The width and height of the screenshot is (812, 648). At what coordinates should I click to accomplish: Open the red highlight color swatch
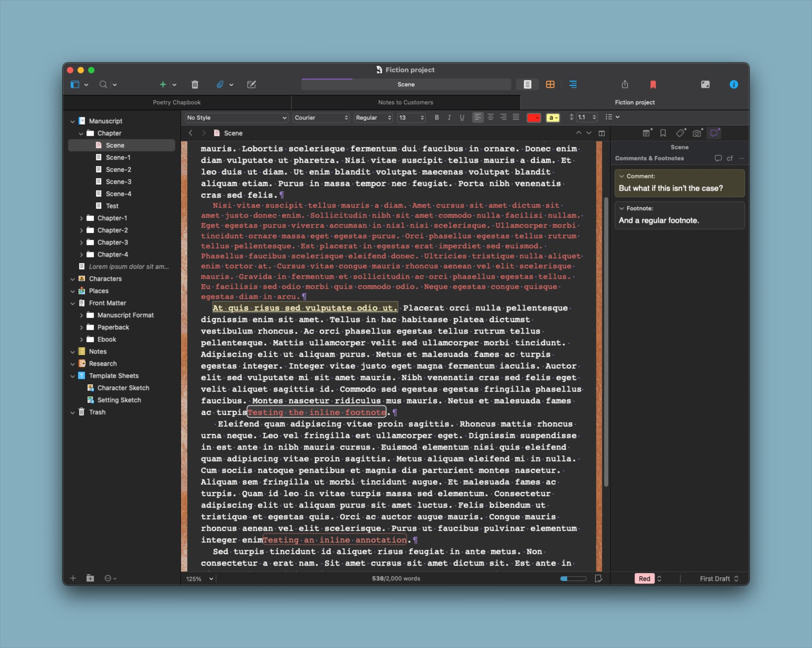pyautogui.click(x=534, y=118)
